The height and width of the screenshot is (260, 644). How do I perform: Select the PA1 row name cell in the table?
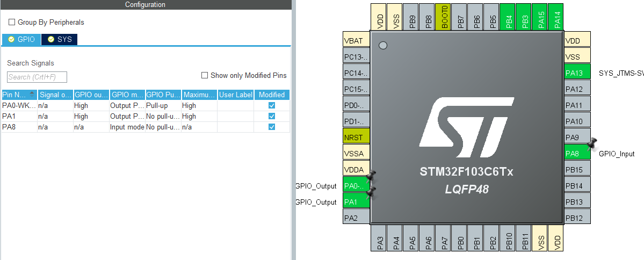click(19, 116)
